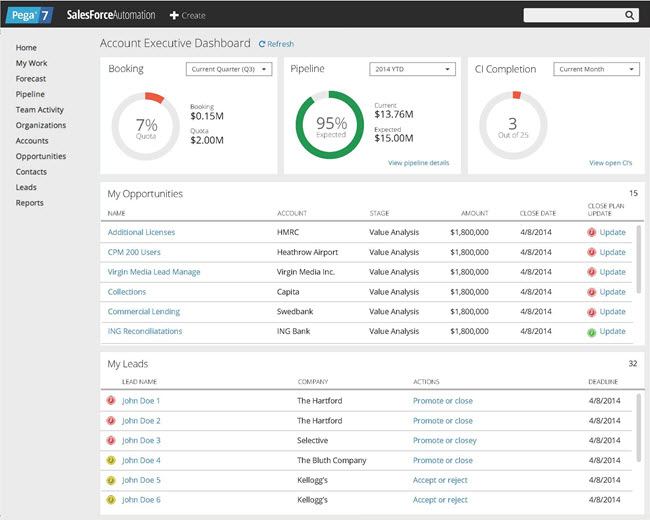Go to Home in sidebar
The image size is (650, 520).
26,48
